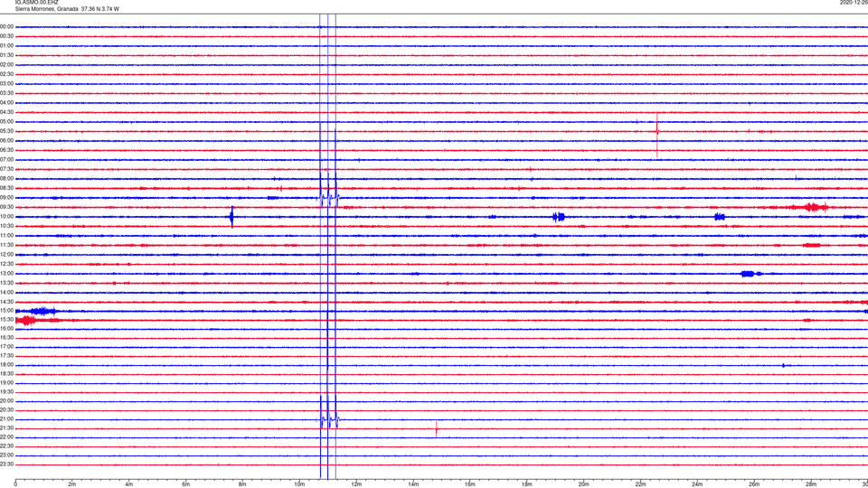Select the 22:00 row label
The height and width of the screenshot is (488, 868).
point(6,437)
